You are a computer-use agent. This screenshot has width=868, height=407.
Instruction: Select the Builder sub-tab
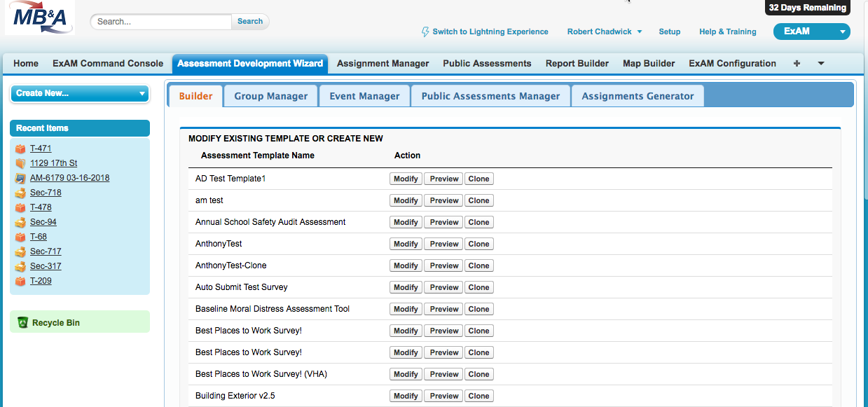tap(195, 96)
